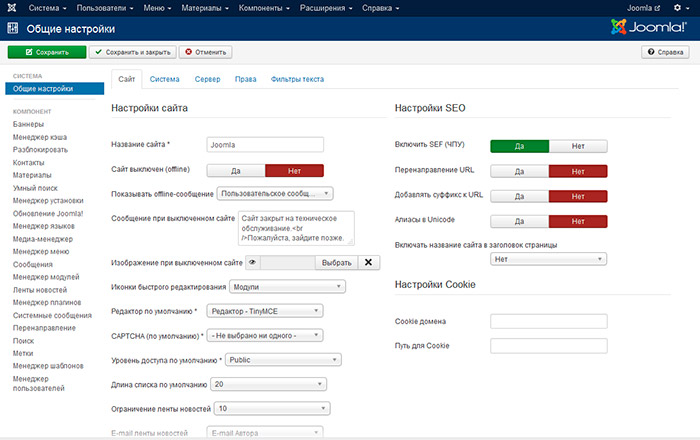The width and height of the screenshot is (700, 440).
Task: Click the Joomla home icon in top bar
Action: (x=12, y=8)
